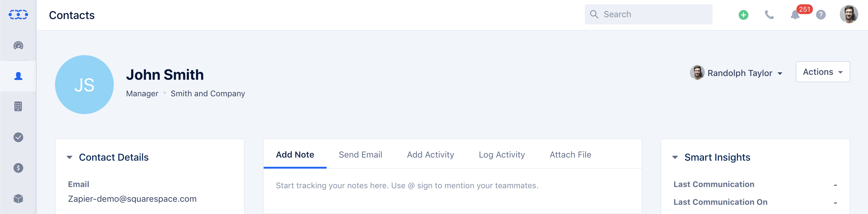Open the Actions dropdown button

822,72
